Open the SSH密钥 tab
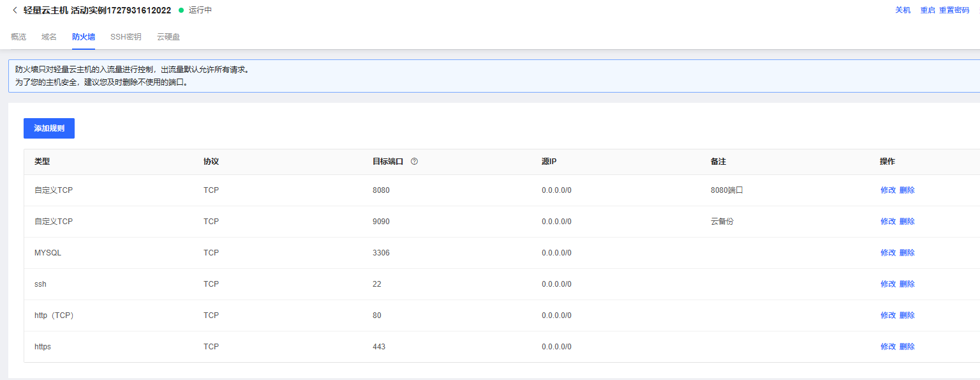 click(x=126, y=37)
